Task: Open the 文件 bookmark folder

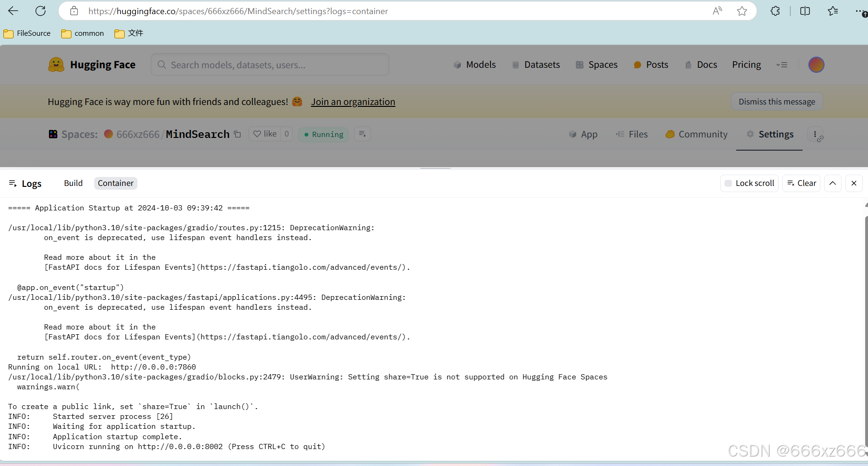Action: 129,33
